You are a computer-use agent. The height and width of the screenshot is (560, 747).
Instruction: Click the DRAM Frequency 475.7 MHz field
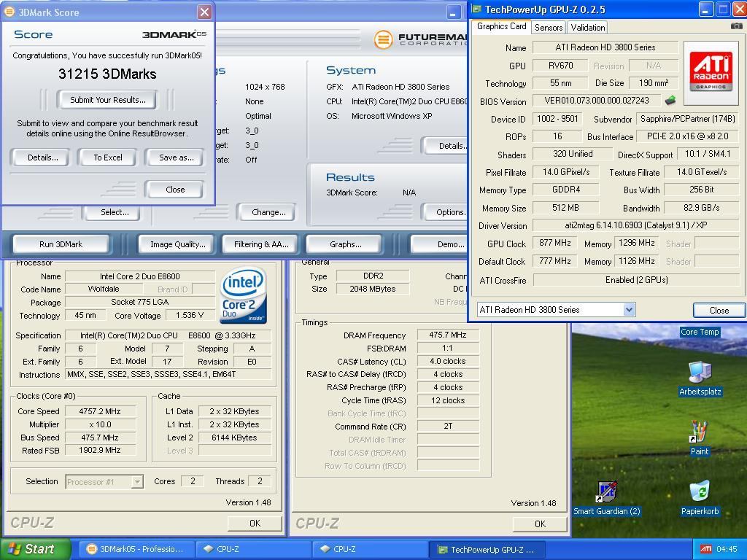pos(448,335)
